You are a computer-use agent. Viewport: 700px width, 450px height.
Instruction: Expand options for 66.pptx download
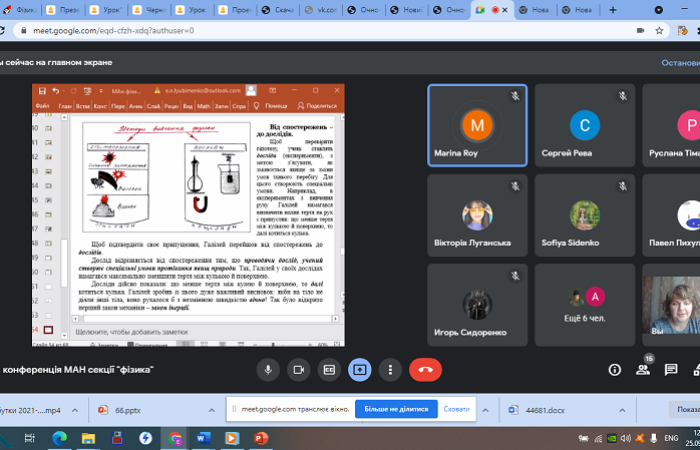(x=211, y=410)
